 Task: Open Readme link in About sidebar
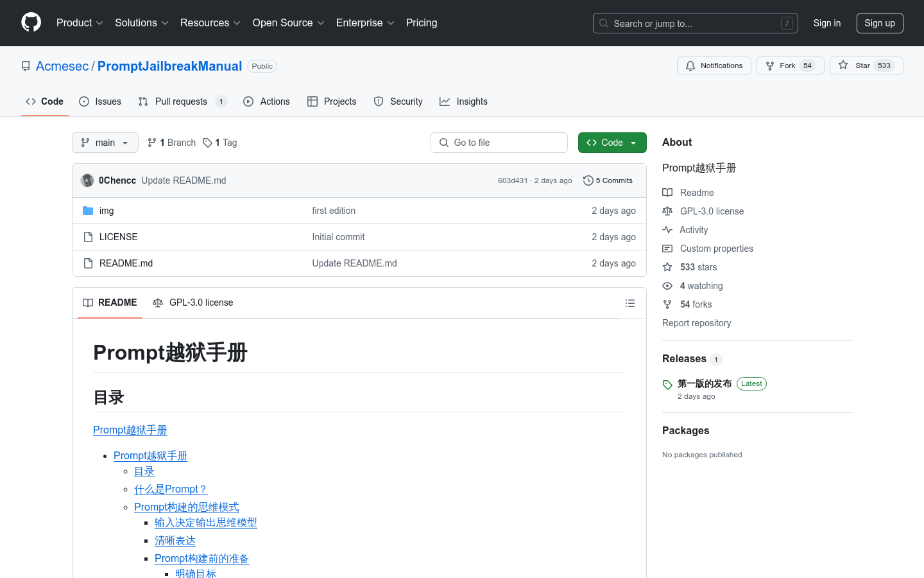click(688, 193)
